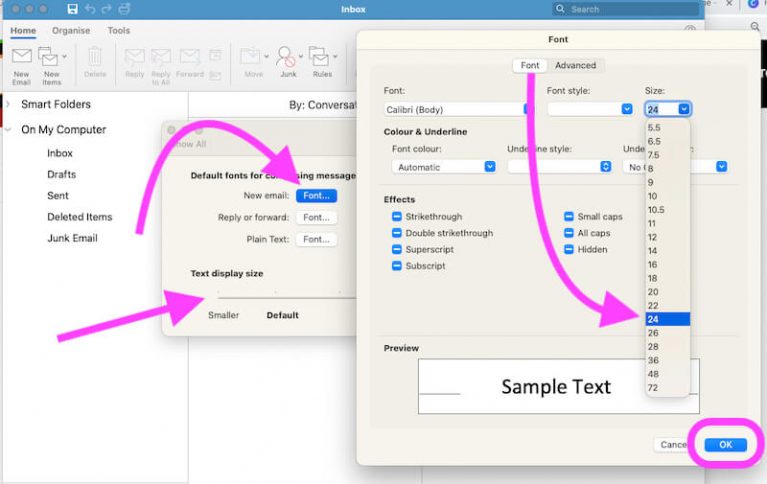
Task: Select size 28 in the list
Action: point(668,346)
